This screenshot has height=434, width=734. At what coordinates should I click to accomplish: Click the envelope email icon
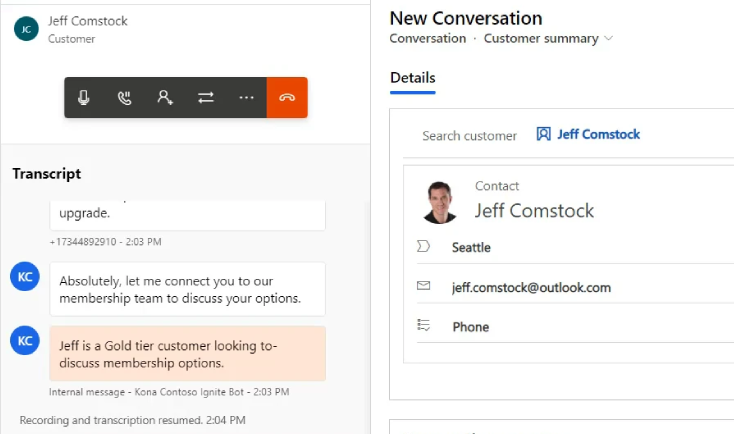423,285
